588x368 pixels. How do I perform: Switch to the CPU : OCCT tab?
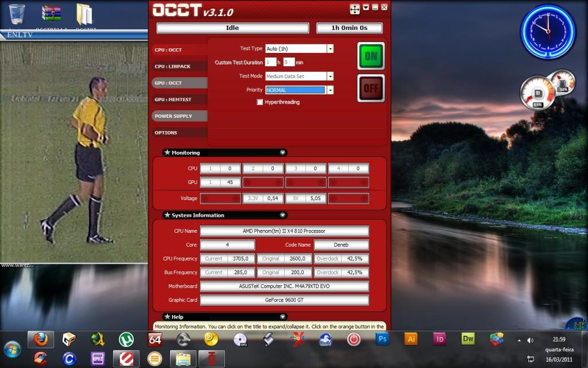[180, 49]
